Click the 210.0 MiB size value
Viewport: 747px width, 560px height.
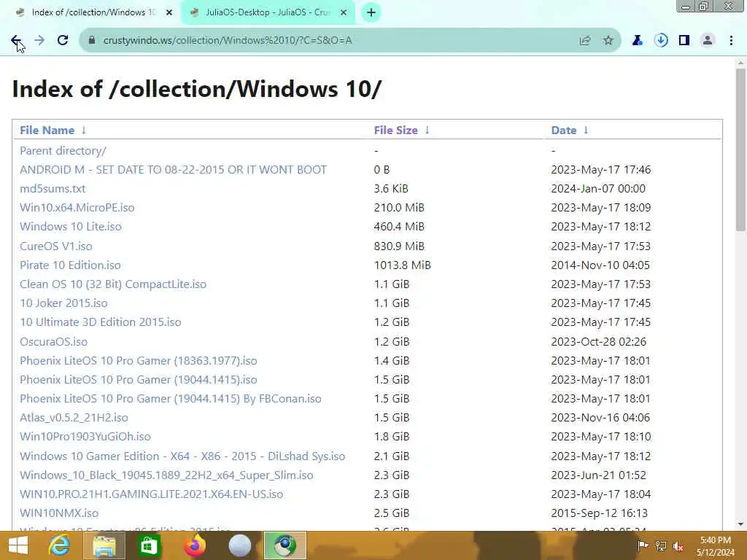pyautogui.click(x=399, y=208)
